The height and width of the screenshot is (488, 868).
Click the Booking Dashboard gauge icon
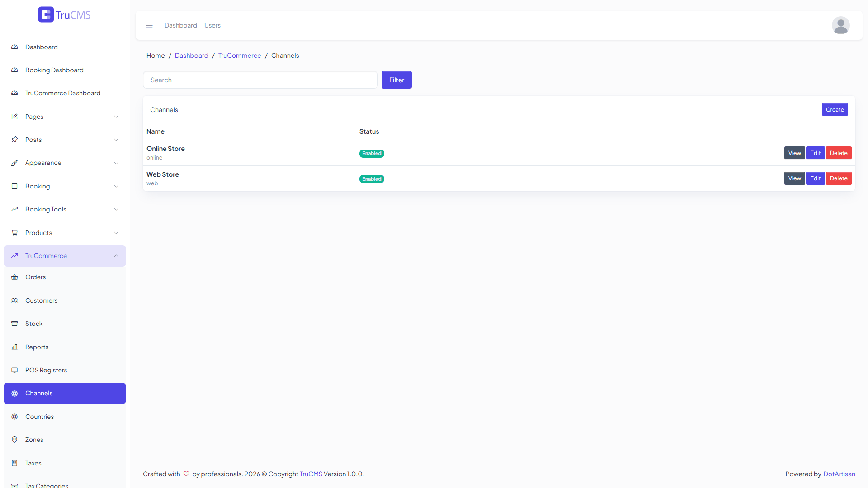[x=14, y=70]
